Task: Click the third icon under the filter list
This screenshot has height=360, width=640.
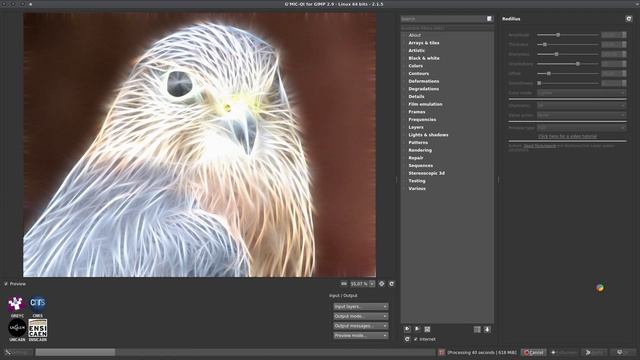Action: tap(427, 329)
